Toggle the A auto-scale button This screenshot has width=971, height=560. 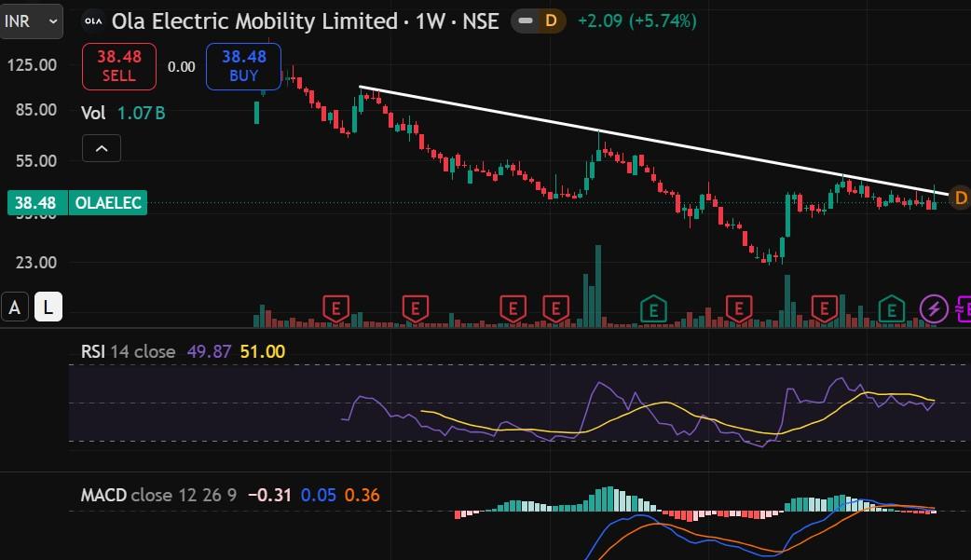[x=15, y=307]
